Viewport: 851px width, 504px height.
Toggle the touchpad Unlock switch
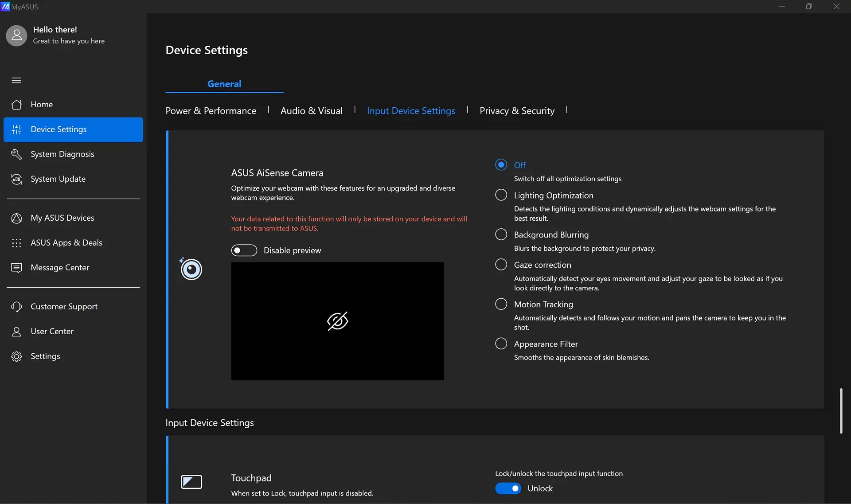508,488
